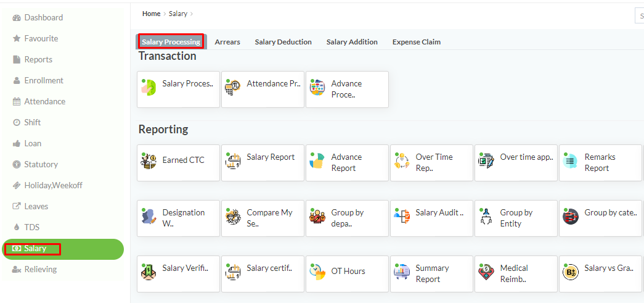Go to Attendance in sidebar

coord(39,102)
